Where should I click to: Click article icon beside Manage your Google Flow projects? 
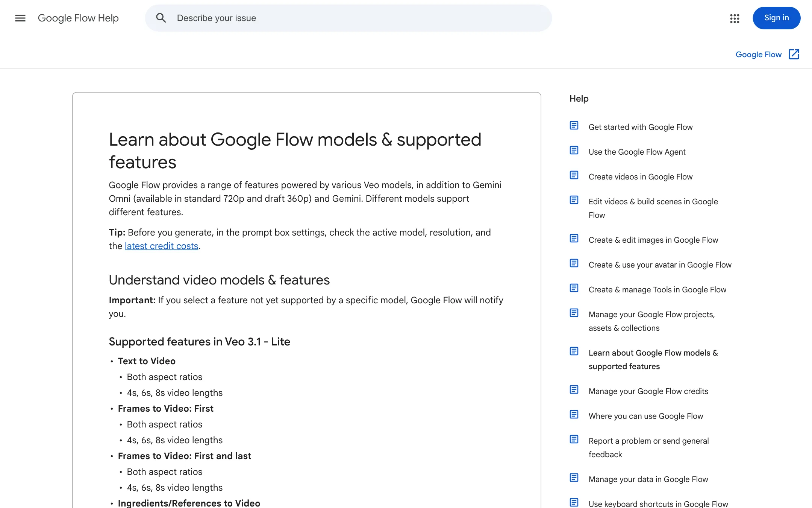pyautogui.click(x=574, y=313)
